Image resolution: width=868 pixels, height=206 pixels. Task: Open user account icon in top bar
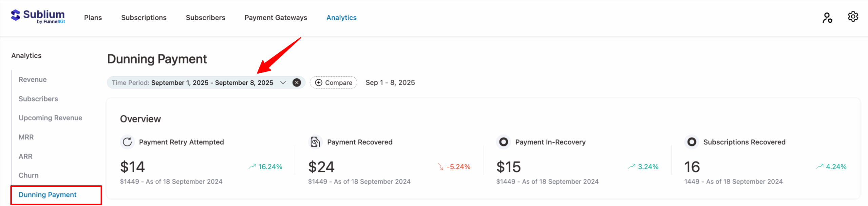(x=827, y=18)
